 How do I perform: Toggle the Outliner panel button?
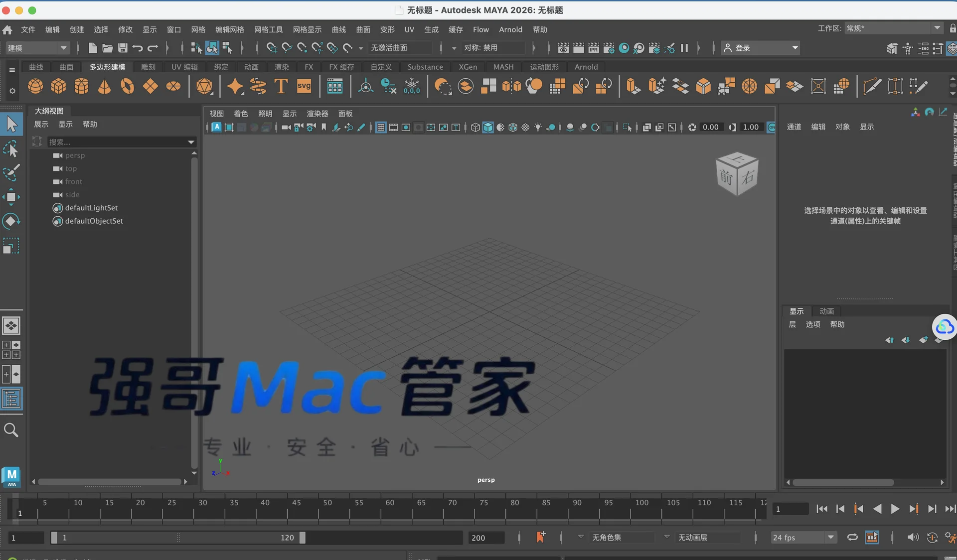(x=11, y=399)
